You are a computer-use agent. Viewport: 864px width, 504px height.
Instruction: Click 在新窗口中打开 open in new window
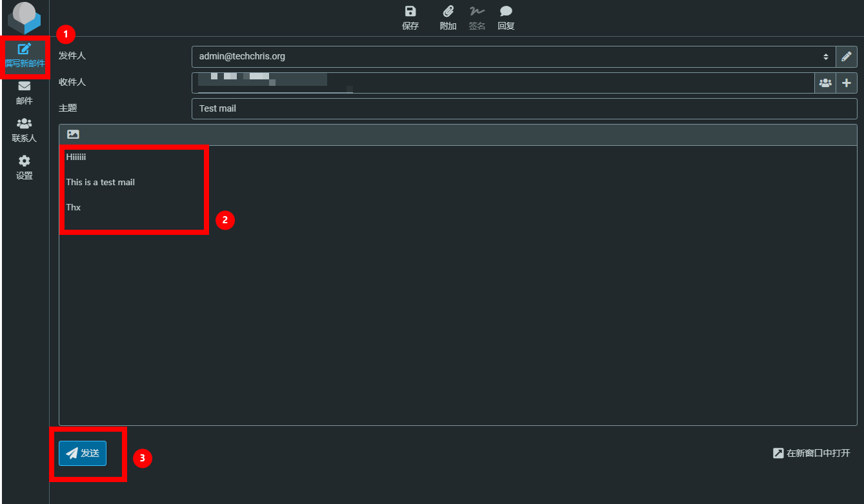coord(812,453)
